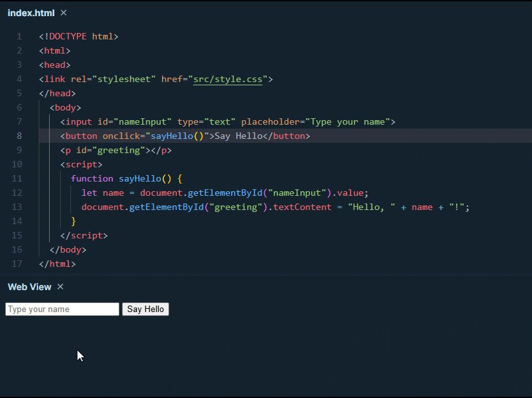Screen dimensions: 532x398
Task: Click the <p id="greeting"> tag on line 9
Action: [x=105, y=151]
